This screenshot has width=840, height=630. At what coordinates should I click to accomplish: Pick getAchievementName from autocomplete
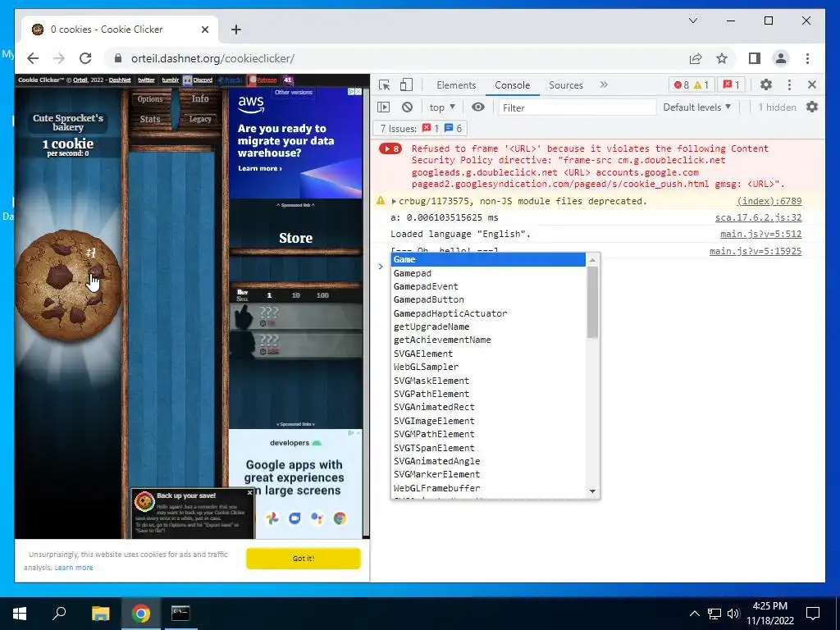(x=489, y=340)
